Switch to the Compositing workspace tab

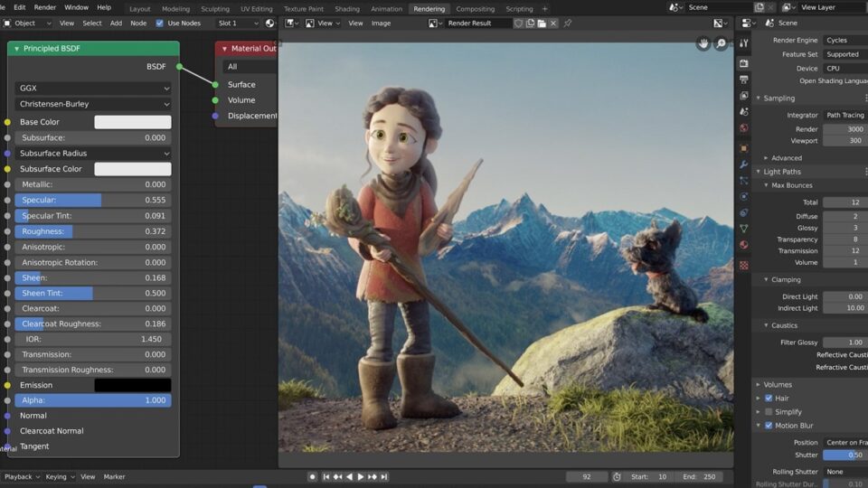coord(475,9)
